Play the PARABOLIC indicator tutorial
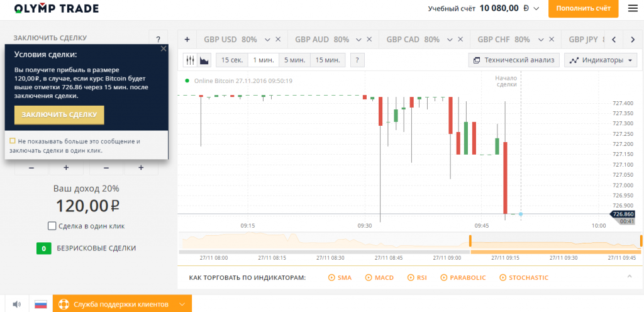The width and height of the screenshot is (644, 312). pos(463,277)
